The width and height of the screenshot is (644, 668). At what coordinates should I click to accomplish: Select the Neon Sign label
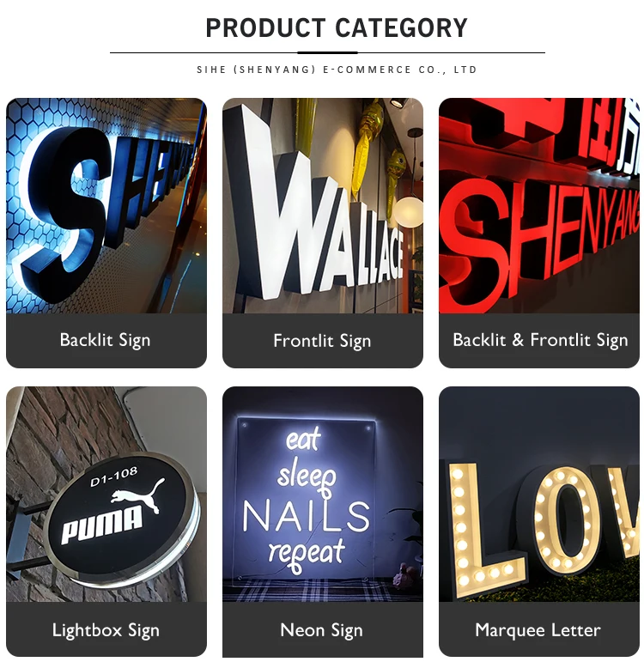click(x=322, y=630)
